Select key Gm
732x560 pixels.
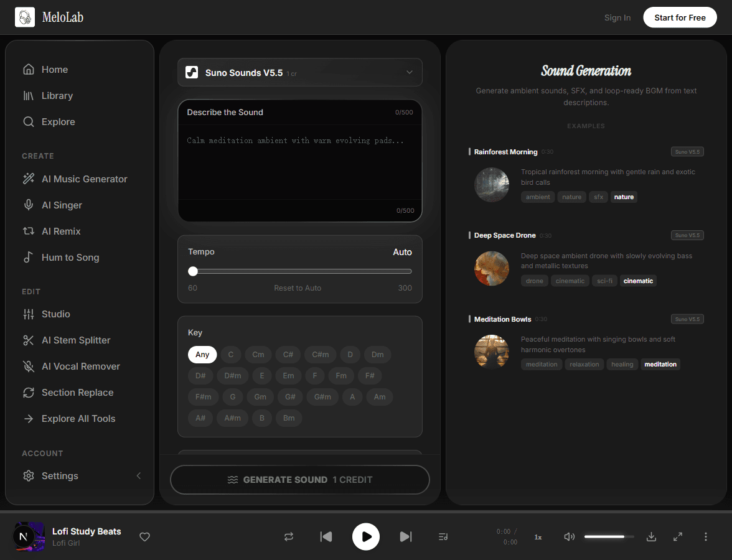click(x=260, y=397)
